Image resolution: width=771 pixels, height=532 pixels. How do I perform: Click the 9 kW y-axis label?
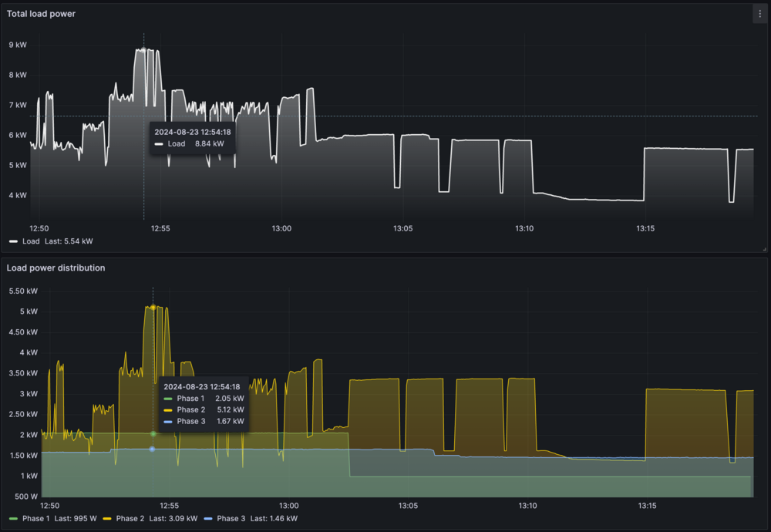click(x=17, y=45)
